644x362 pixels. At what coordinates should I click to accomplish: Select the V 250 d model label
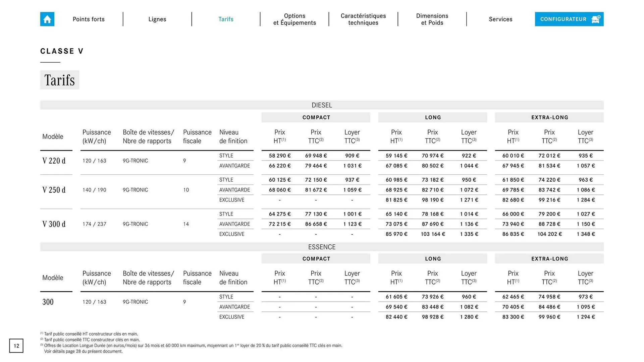click(x=54, y=190)
